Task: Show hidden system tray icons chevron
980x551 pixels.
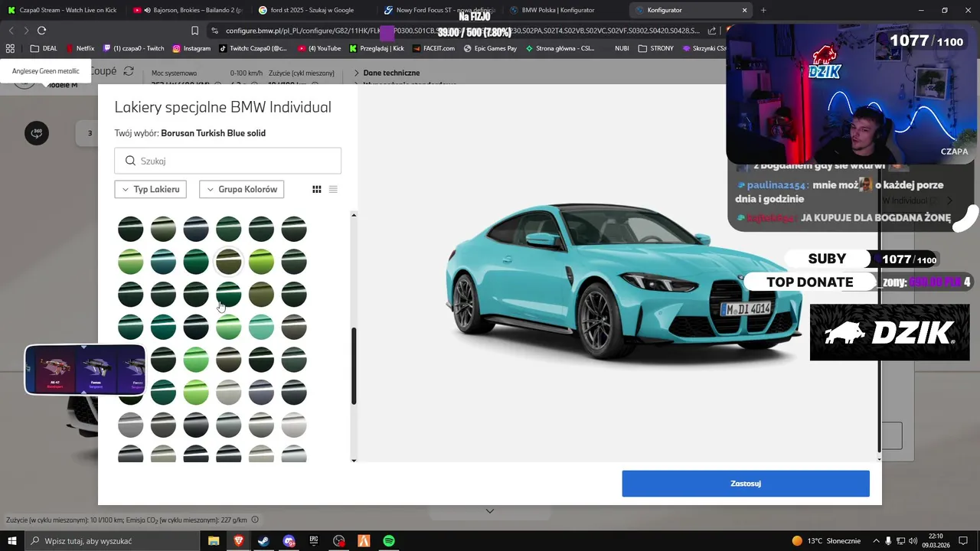Action: [x=876, y=541]
